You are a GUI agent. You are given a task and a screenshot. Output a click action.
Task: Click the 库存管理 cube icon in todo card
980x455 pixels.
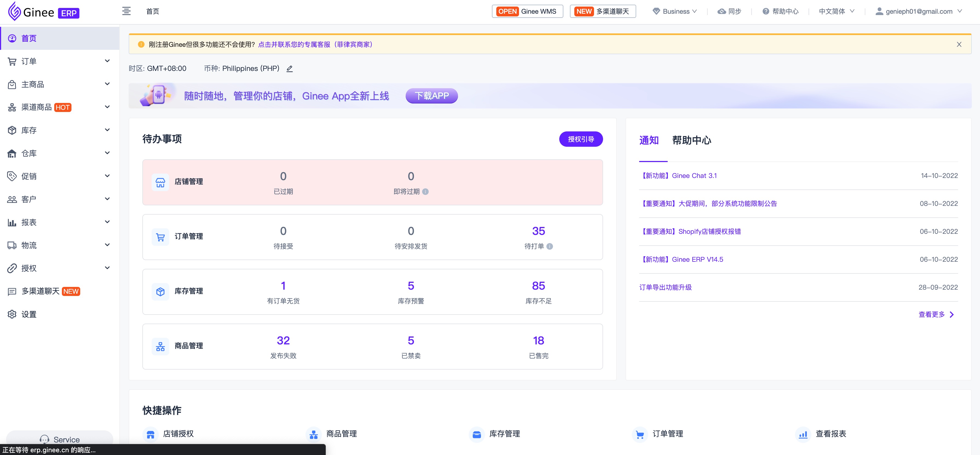coord(160,292)
